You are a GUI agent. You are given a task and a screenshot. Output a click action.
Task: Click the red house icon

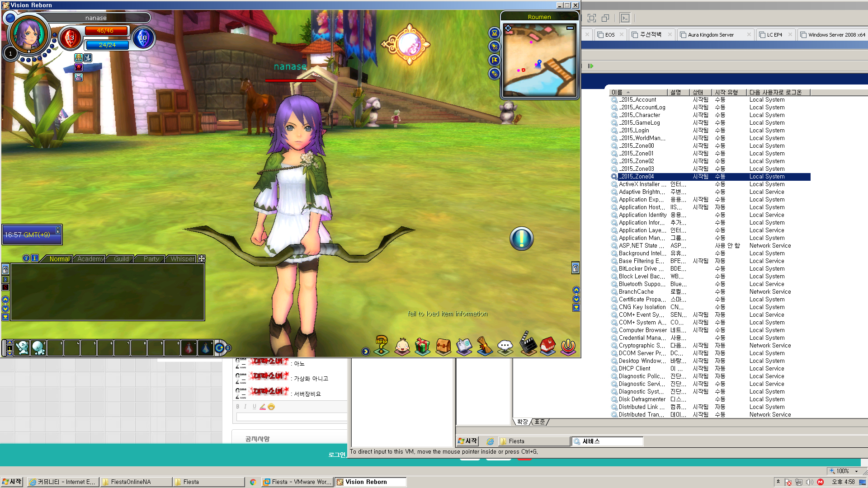coord(547,346)
